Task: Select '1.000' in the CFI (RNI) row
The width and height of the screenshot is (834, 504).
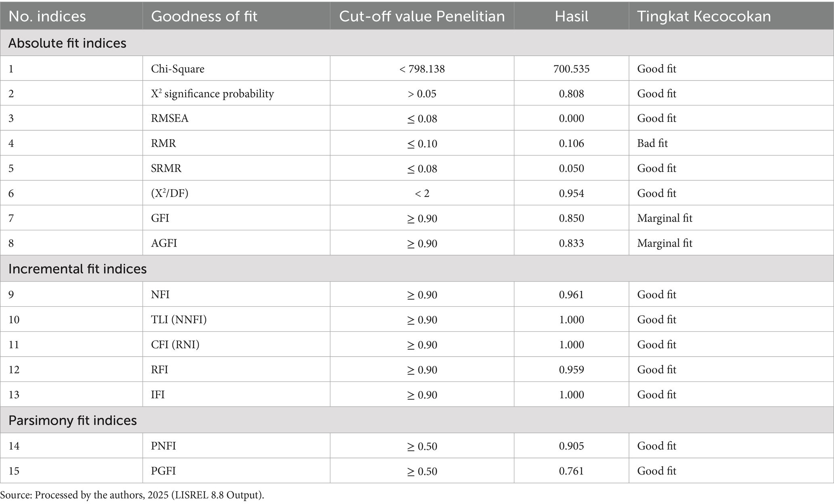Action: pos(571,345)
